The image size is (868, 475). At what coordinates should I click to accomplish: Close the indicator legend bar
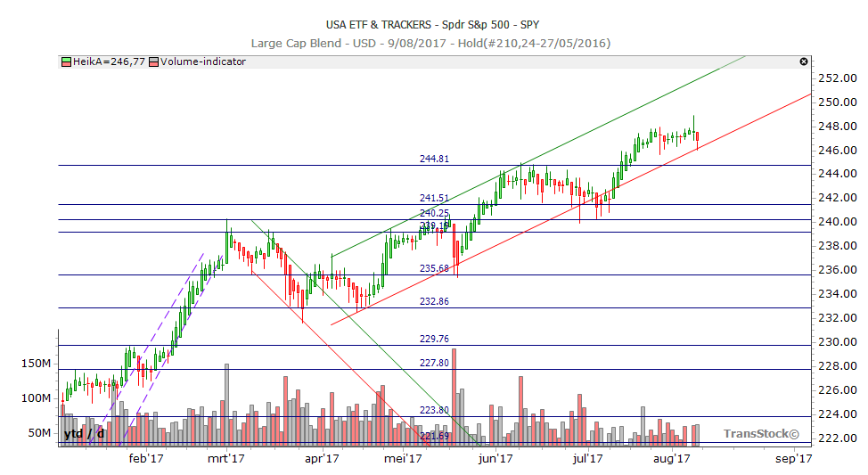(x=804, y=61)
